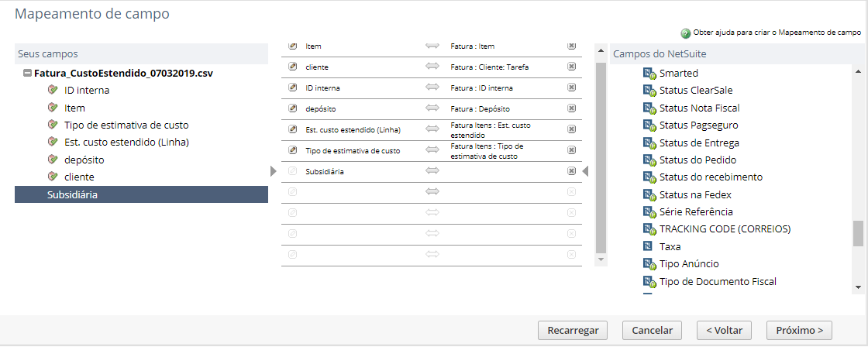Select Est. custo estendido (Linha) field

(x=127, y=142)
